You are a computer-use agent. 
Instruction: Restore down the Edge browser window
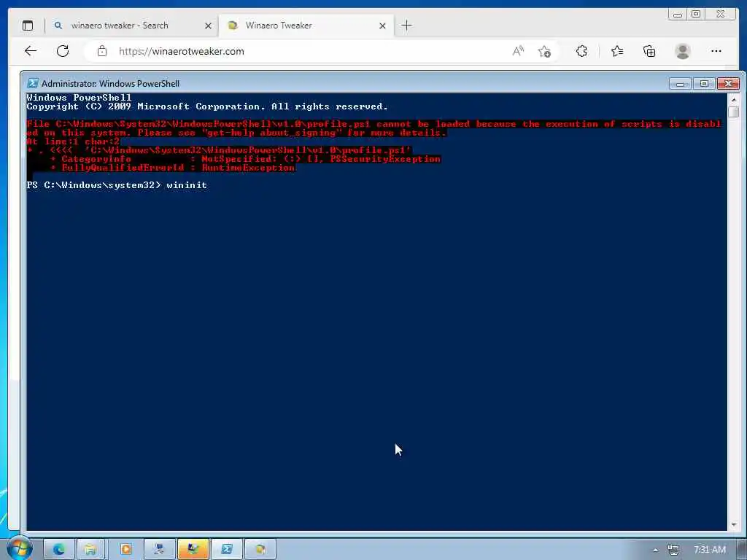click(696, 15)
